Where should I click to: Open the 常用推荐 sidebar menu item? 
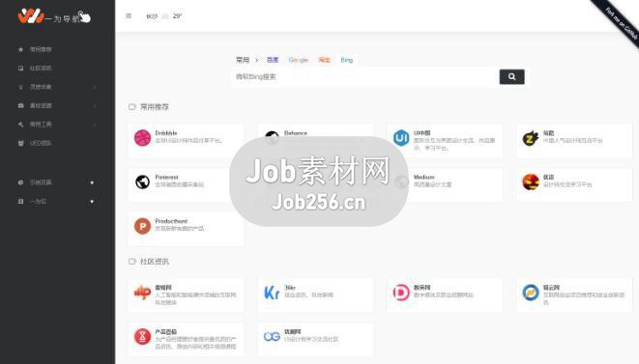41,49
